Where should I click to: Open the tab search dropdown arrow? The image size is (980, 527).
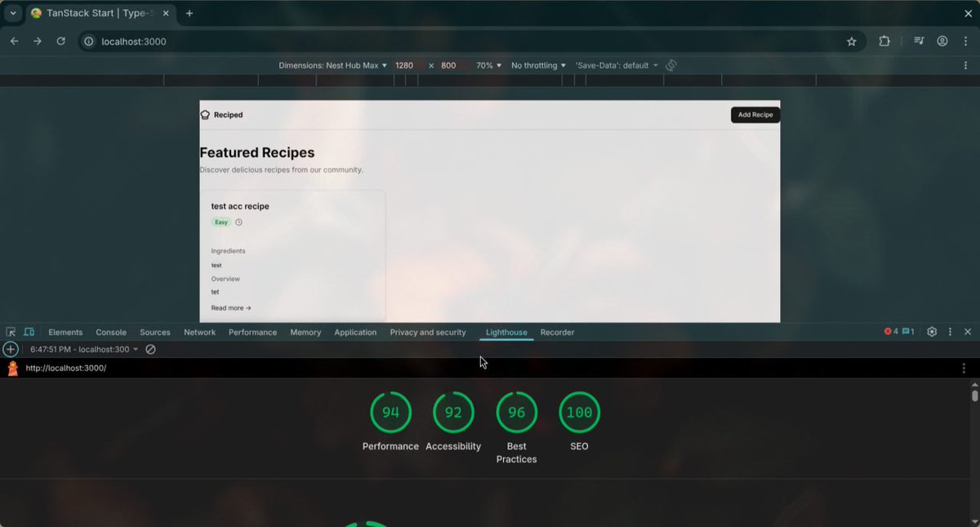pos(12,13)
